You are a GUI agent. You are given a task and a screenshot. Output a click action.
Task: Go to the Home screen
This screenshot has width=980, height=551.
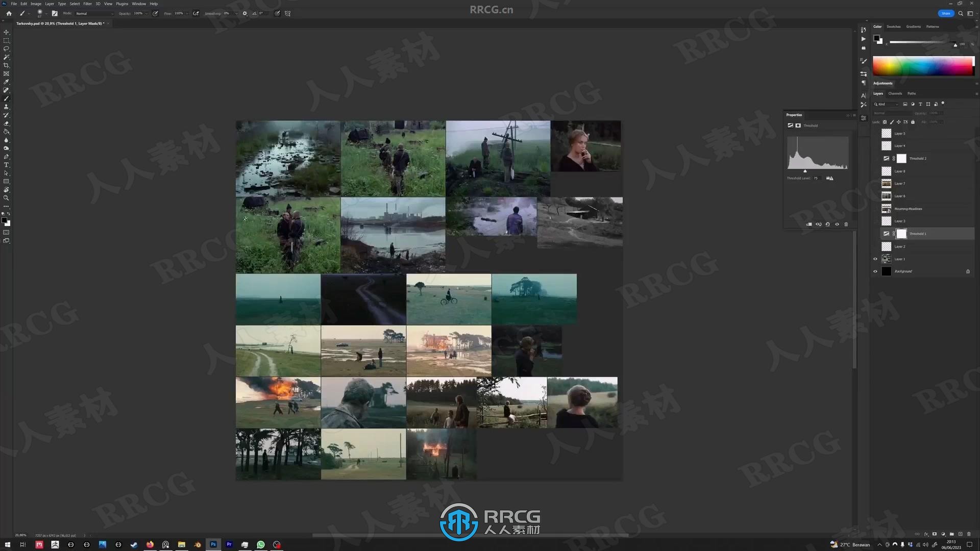9,13
